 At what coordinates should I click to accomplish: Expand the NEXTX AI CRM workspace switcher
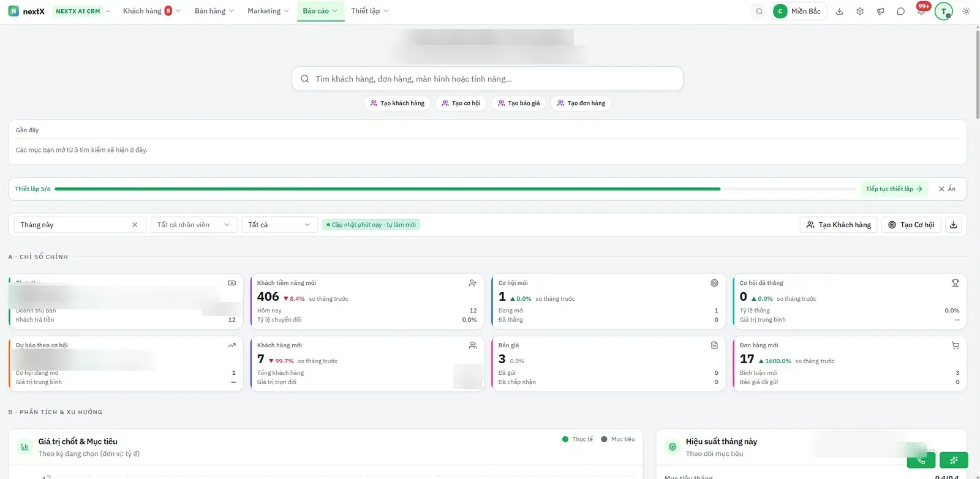(x=83, y=11)
